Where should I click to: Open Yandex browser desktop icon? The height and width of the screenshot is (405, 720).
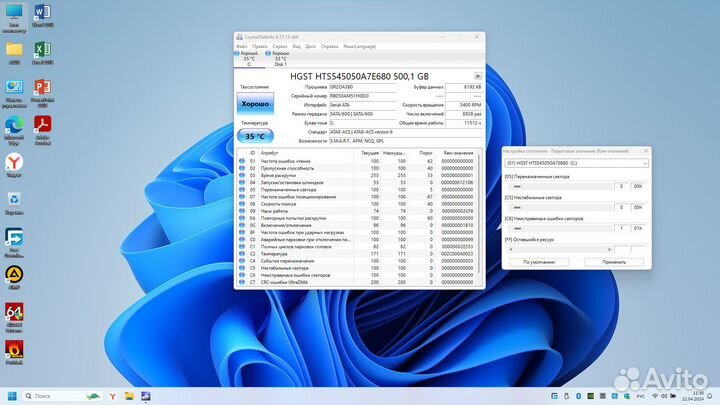14,163
